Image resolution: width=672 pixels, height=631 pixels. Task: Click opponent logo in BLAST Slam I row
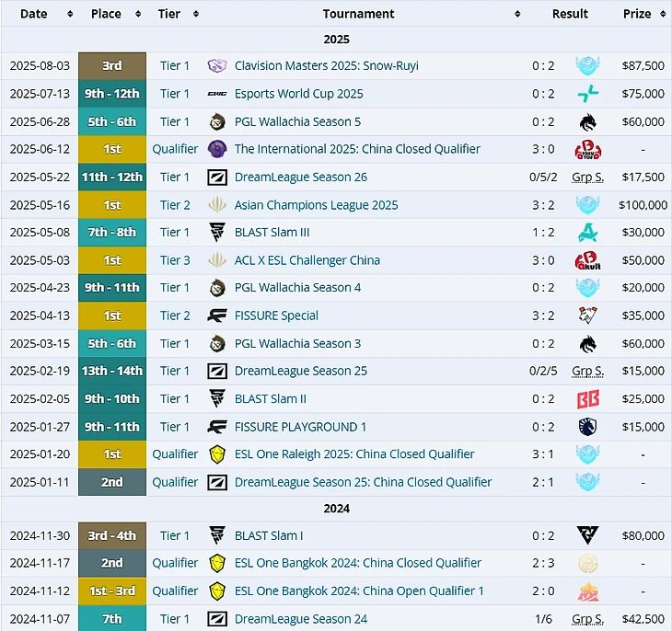point(587,535)
